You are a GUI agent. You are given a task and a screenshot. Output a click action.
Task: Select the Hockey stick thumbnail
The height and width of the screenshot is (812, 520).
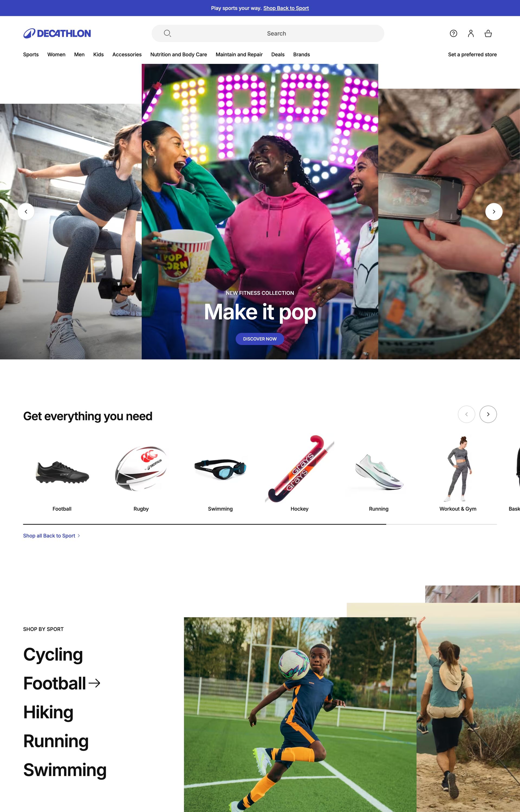pos(300,469)
